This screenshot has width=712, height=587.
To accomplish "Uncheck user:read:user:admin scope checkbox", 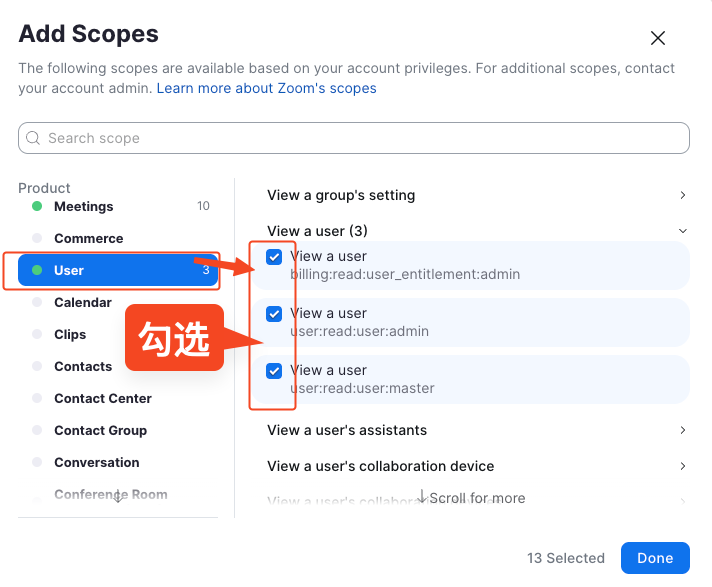I will point(274,314).
